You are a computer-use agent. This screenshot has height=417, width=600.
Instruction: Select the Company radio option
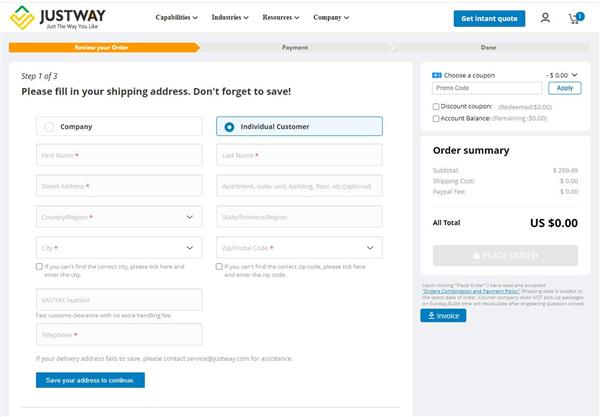(x=49, y=127)
